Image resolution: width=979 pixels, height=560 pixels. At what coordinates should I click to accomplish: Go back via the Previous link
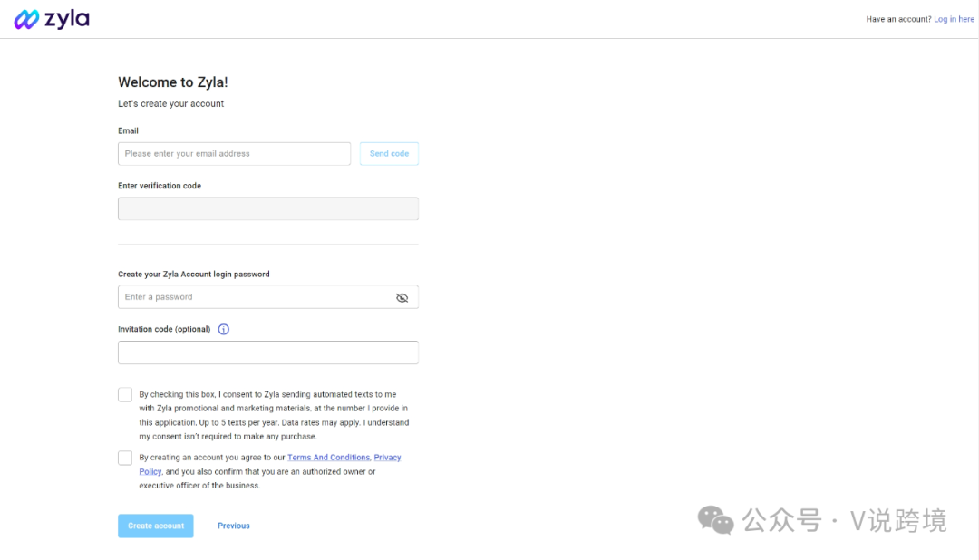click(x=234, y=526)
